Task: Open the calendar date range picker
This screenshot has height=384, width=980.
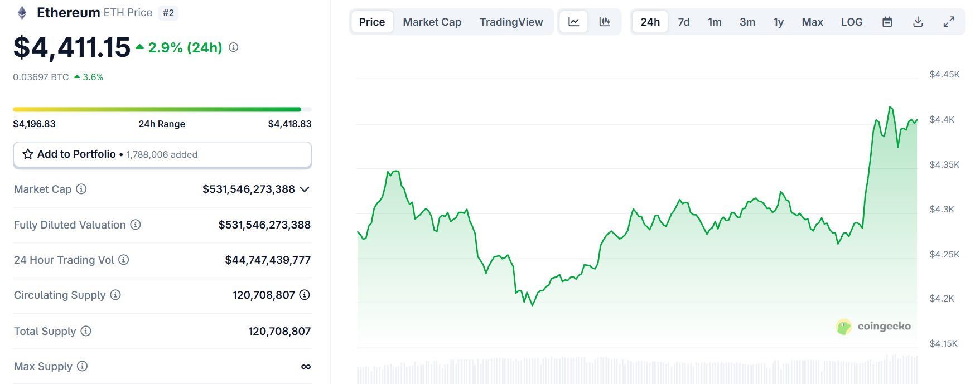Action: point(887,22)
